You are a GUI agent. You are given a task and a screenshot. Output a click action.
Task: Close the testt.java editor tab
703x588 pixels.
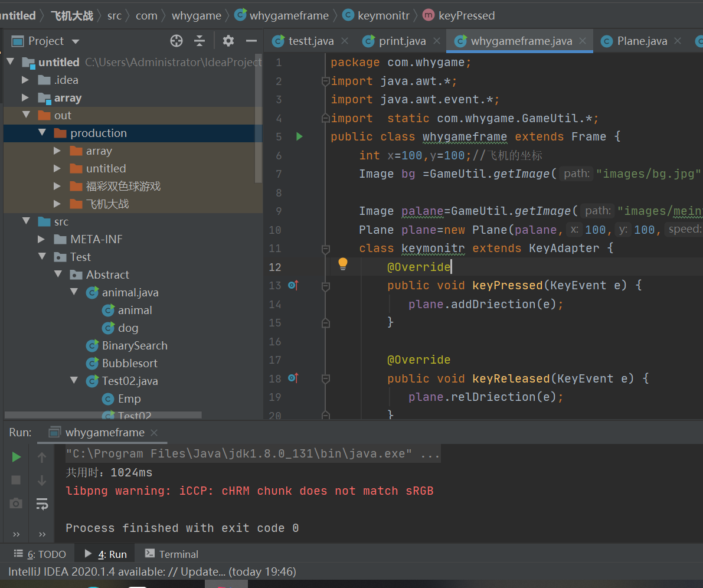click(x=345, y=41)
